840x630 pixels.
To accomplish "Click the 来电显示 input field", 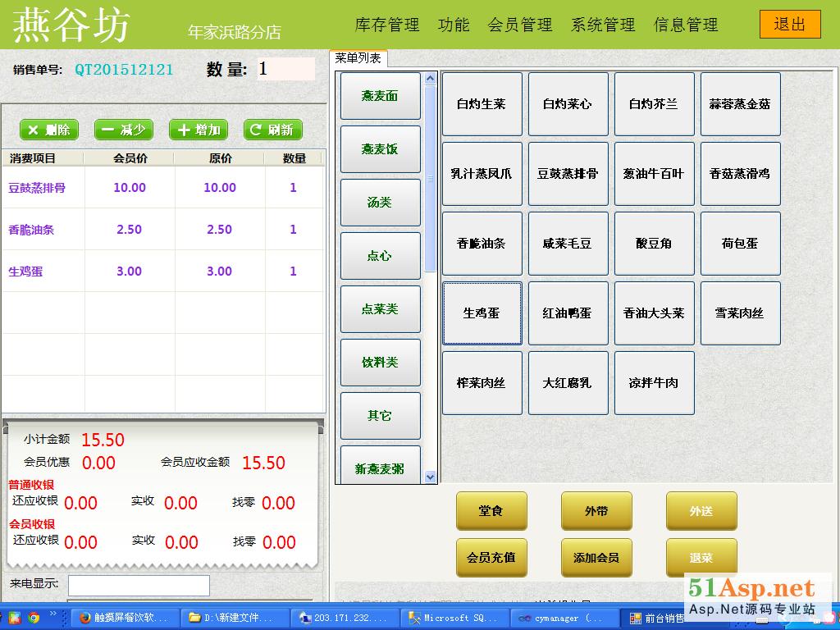I will 139,586.
